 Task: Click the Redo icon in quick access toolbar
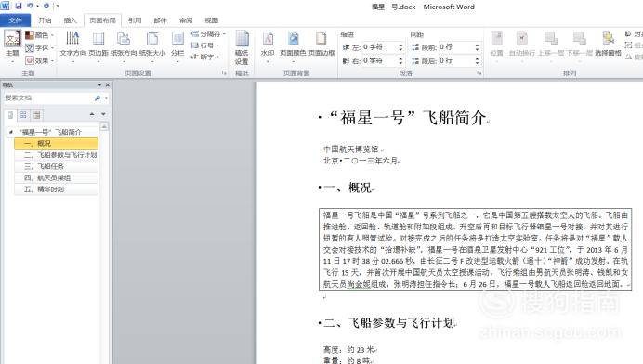46,6
